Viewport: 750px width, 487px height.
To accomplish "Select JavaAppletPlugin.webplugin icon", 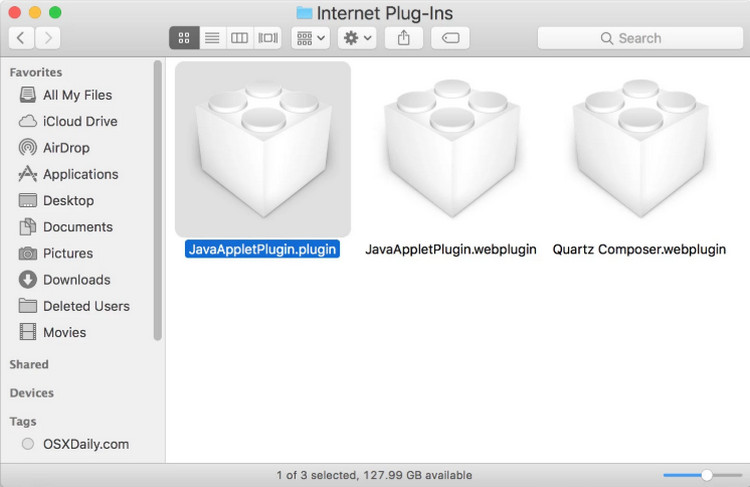I will [452, 149].
